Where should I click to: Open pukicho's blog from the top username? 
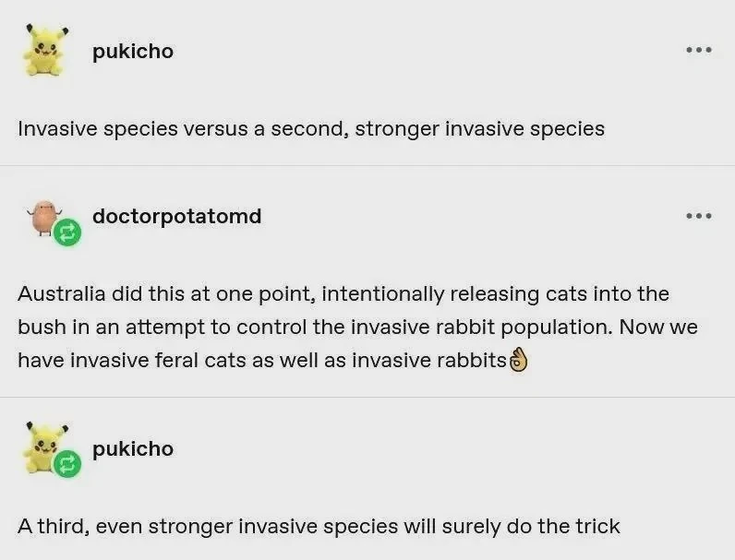[x=133, y=51]
